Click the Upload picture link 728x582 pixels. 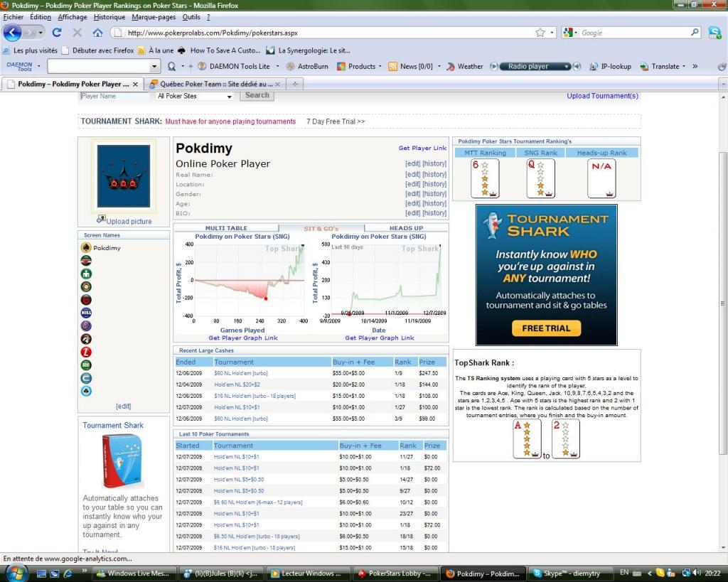point(129,222)
